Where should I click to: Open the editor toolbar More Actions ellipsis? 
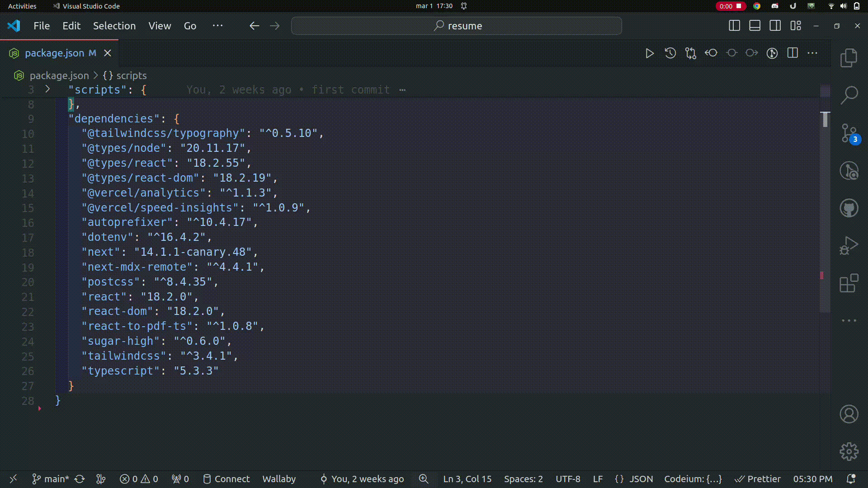coord(812,53)
